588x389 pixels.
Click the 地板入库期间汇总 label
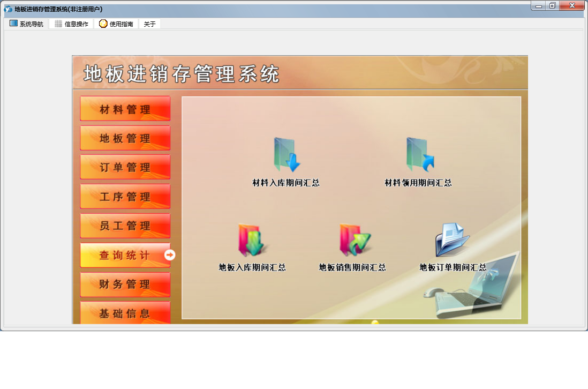coord(252,267)
